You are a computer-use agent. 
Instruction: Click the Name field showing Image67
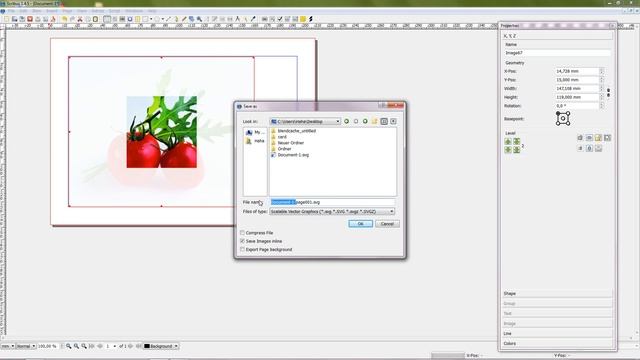[557, 53]
